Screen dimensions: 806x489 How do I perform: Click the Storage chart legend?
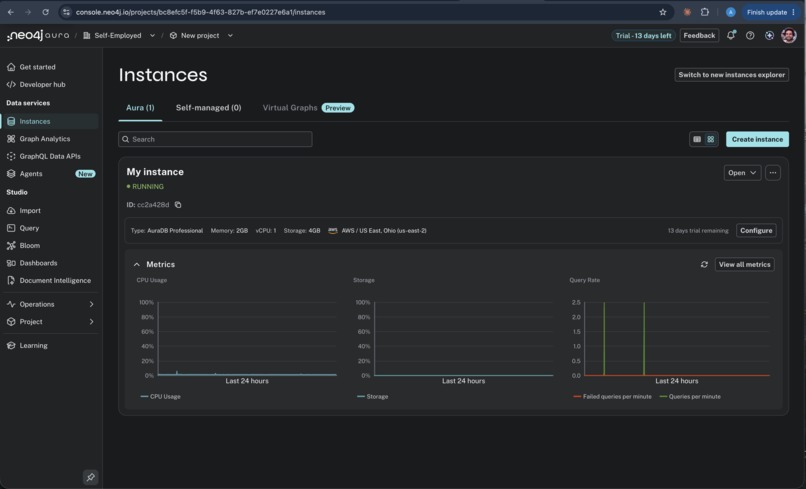(373, 396)
